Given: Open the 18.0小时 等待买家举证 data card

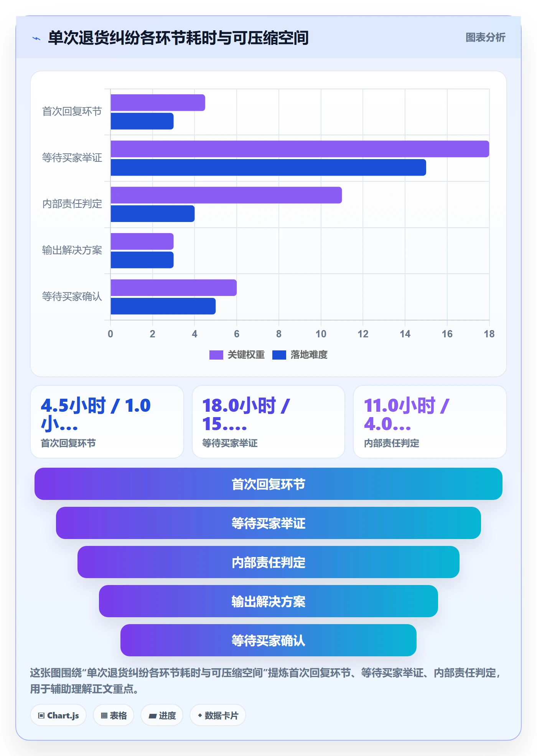Looking at the screenshot, I should [x=268, y=422].
